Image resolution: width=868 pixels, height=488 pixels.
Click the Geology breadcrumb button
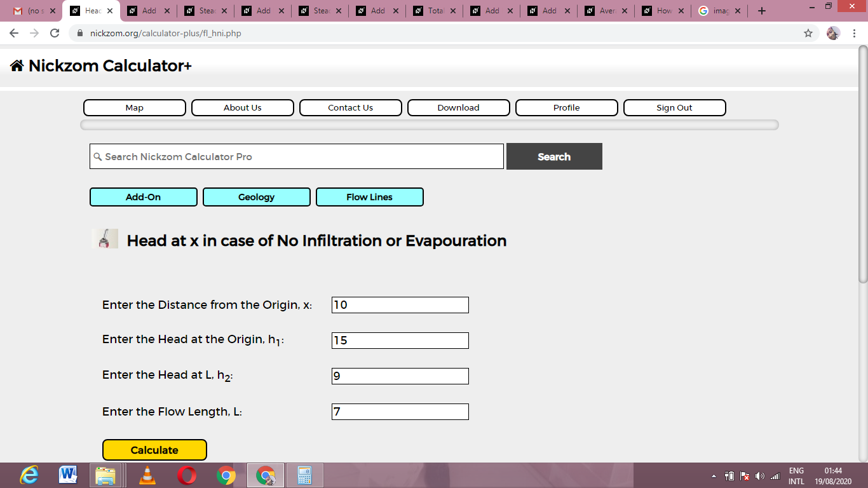click(x=257, y=197)
